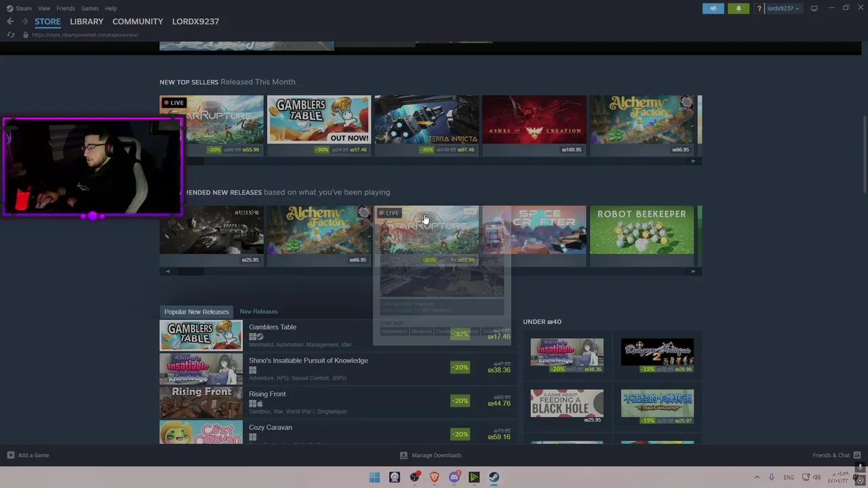Image resolution: width=868 pixels, height=488 pixels.
Task: Click the Rising Front list thumbnail
Action: (x=201, y=403)
